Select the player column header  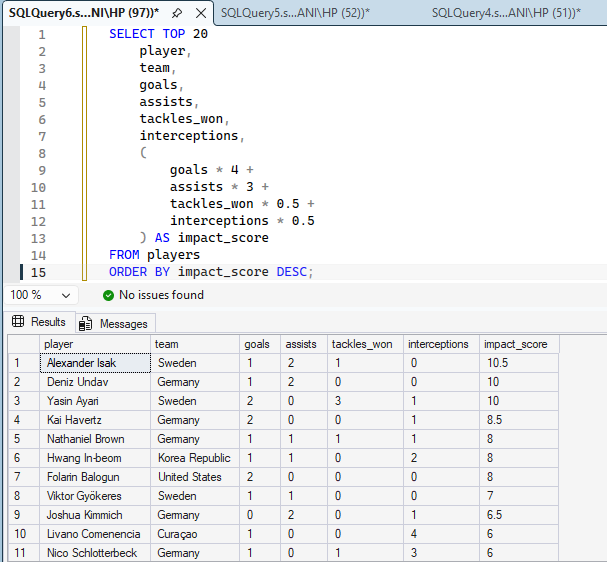coord(95,344)
